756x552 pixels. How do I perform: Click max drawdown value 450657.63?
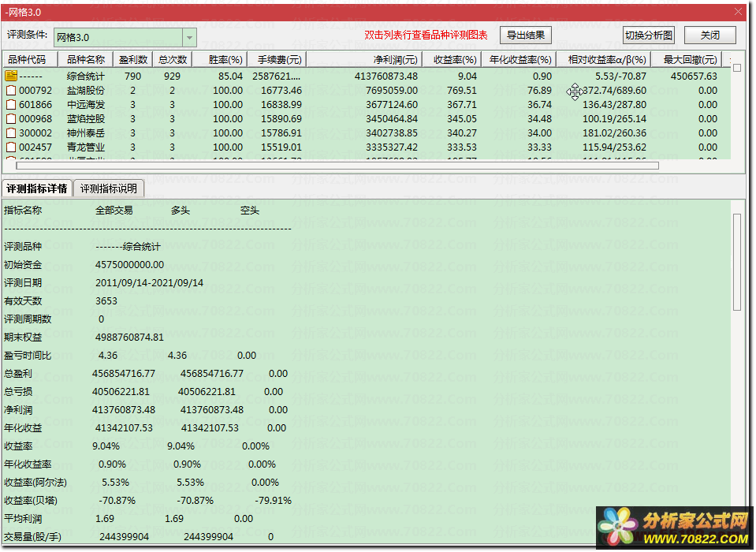click(694, 76)
